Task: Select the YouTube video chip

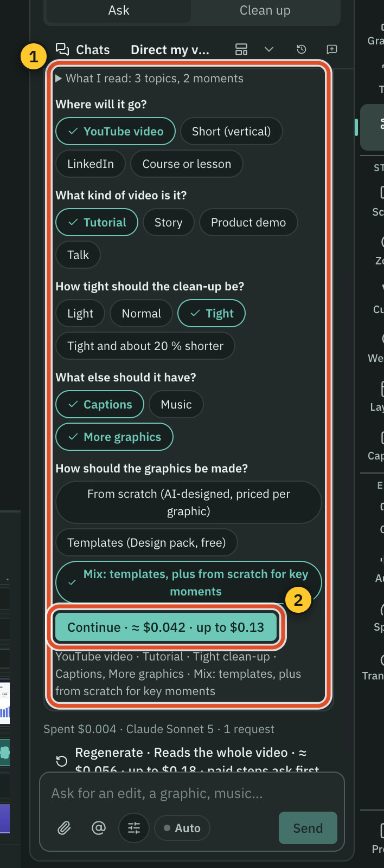Action: (116, 132)
